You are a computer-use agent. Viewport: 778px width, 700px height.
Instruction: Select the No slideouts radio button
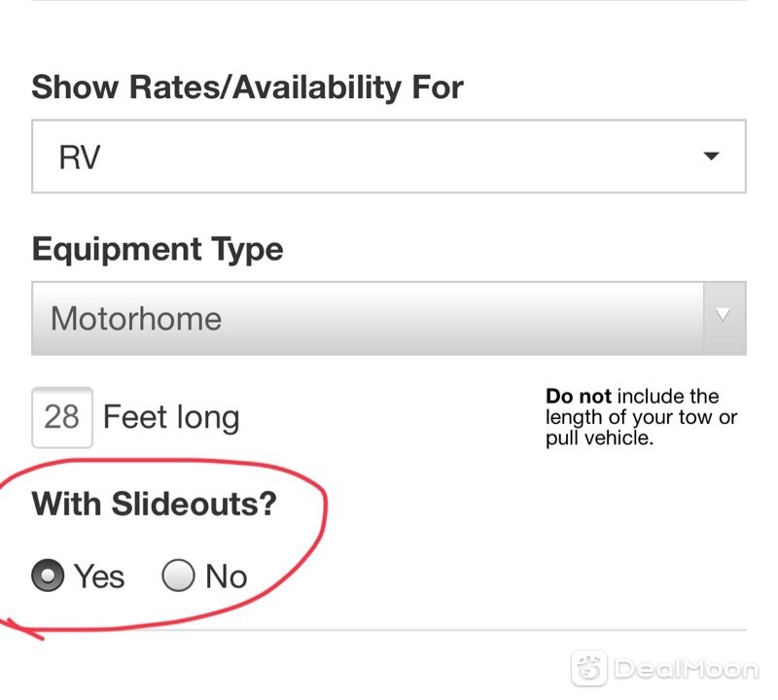[178, 576]
